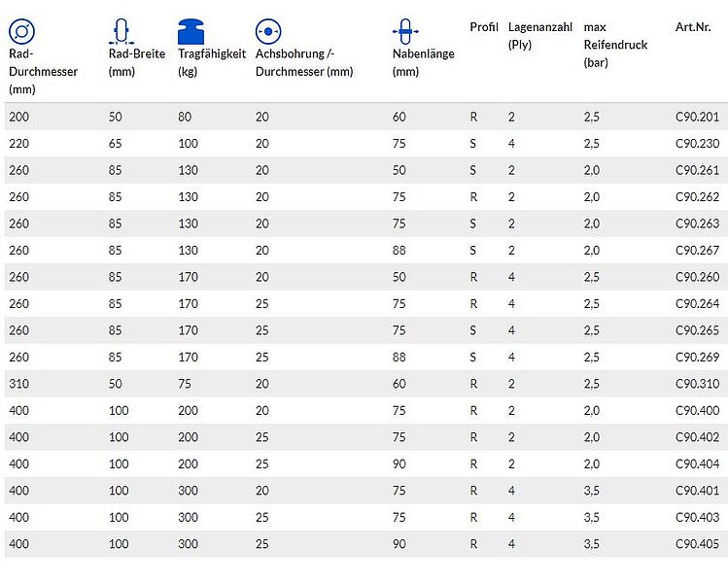Select the Art.Nr. column header

[x=693, y=27]
